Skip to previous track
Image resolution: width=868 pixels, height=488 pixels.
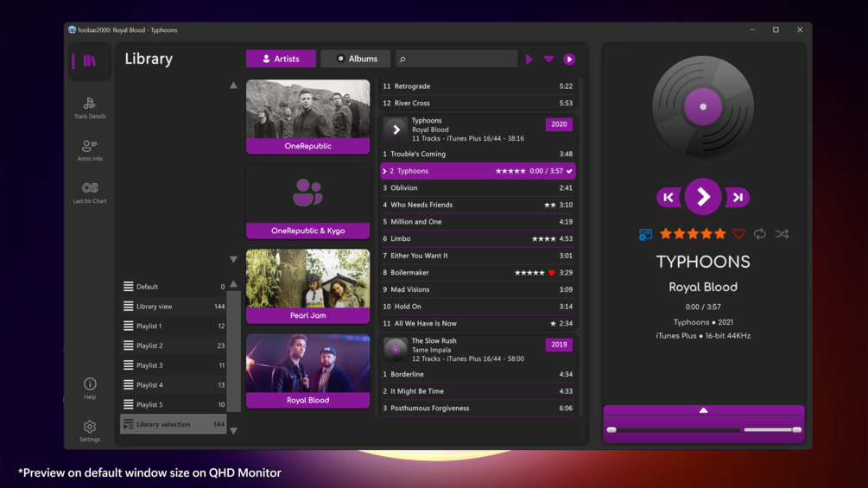tap(668, 197)
